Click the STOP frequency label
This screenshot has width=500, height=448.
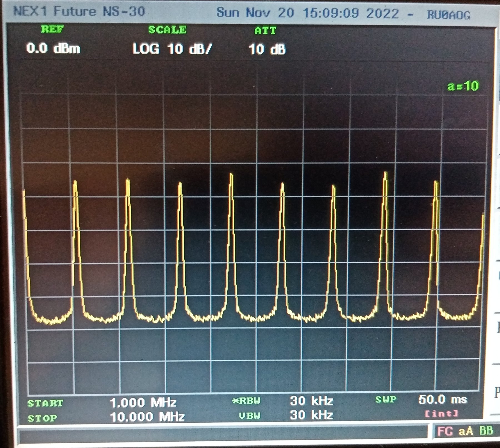tap(42, 418)
